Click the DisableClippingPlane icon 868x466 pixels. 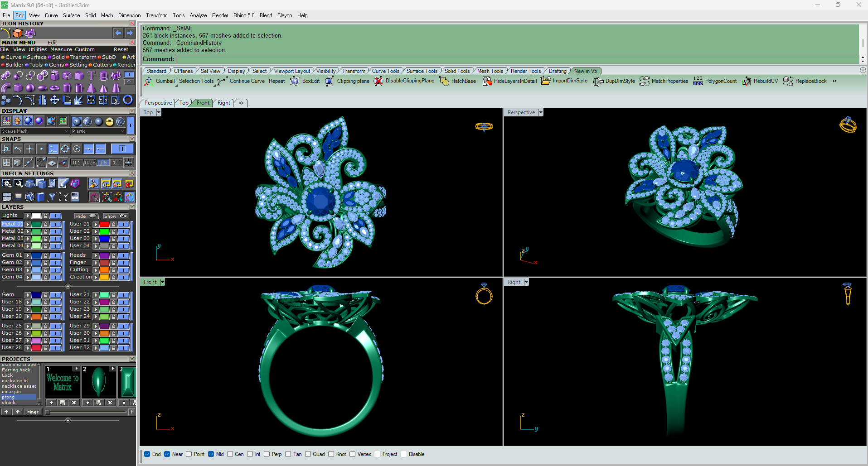(x=378, y=81)
